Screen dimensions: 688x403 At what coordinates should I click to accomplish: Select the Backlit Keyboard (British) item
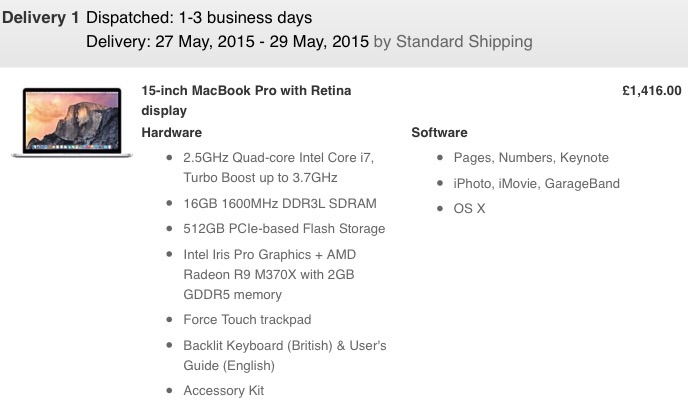click(x=285, y=356)
